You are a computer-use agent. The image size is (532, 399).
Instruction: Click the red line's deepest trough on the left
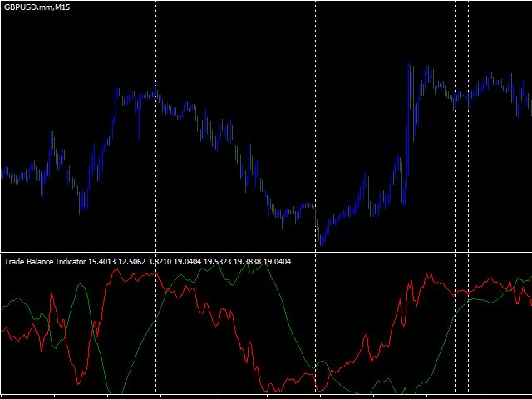click(78, 382)
